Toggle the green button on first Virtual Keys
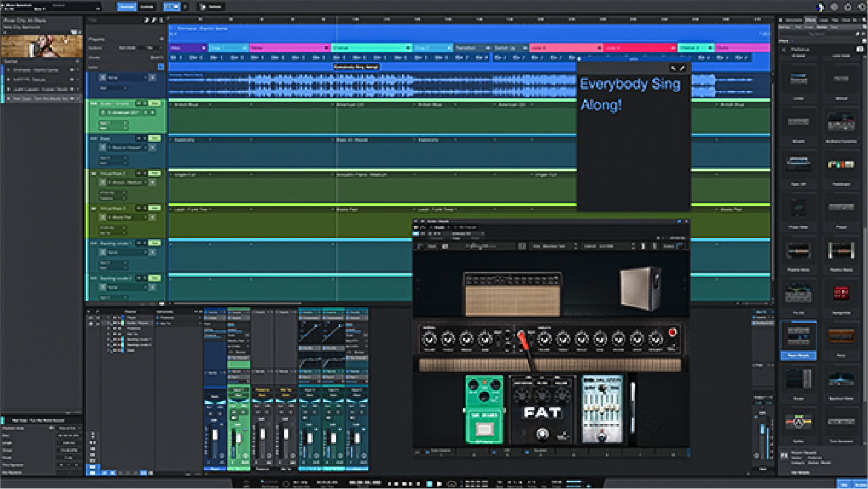868x489 pixels. 154,173
